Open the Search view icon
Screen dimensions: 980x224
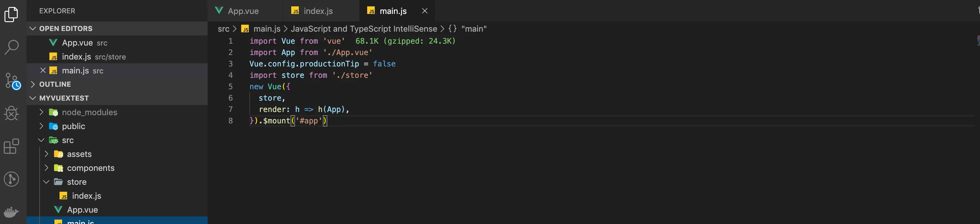11,47
